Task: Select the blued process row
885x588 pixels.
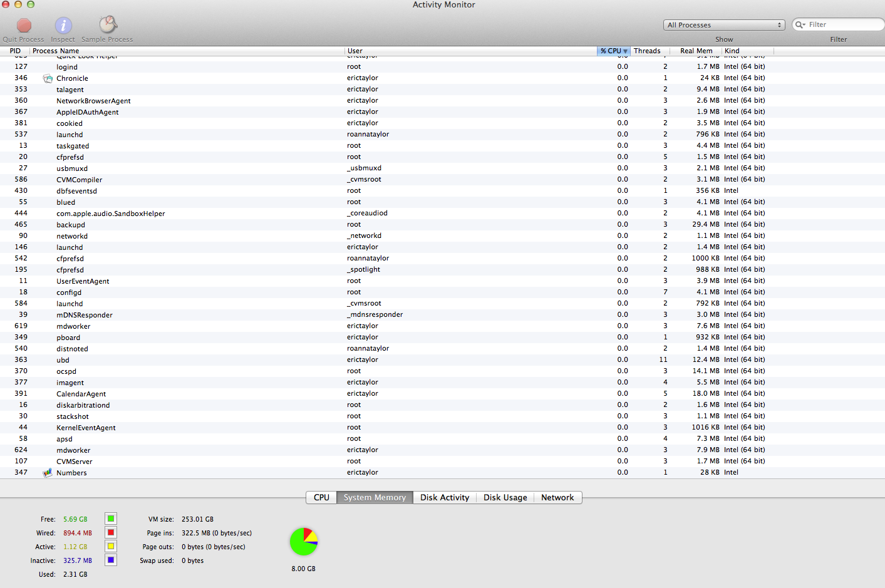Action: [x=442, y=202]
